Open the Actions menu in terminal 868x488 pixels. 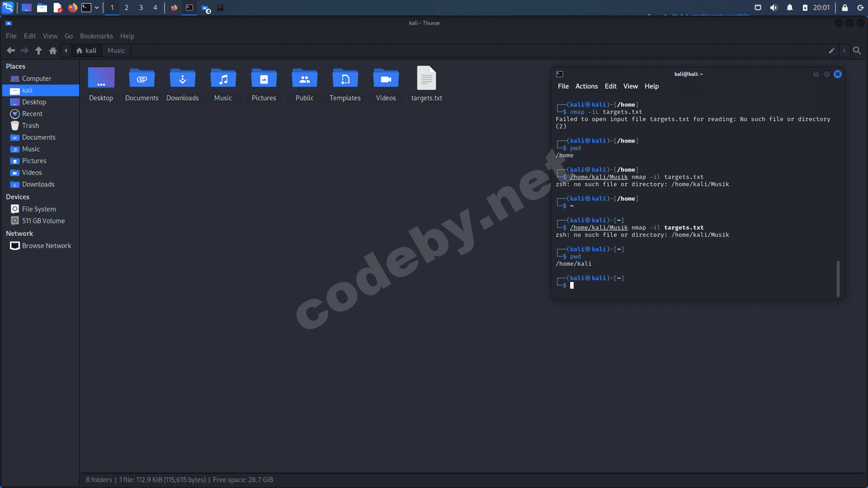tap(586, 86)
